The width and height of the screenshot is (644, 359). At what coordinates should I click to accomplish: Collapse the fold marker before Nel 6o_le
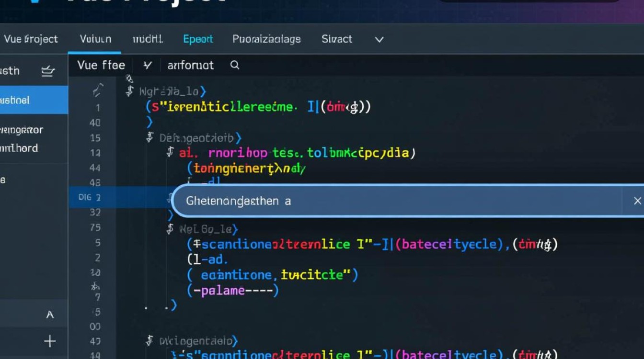170,229
